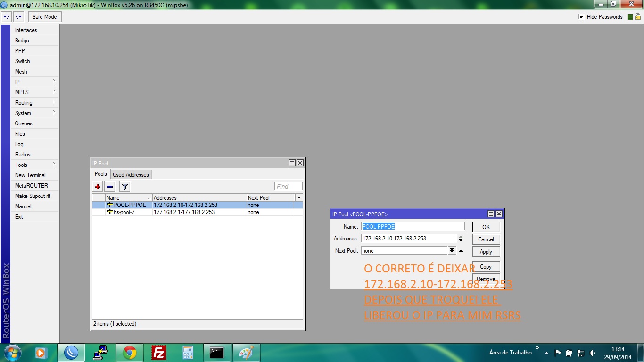The height and width of the screenshot is (362, 644).
Task: Expand the MPLS submenu in the sidebar
Action: tap(35, 92)
